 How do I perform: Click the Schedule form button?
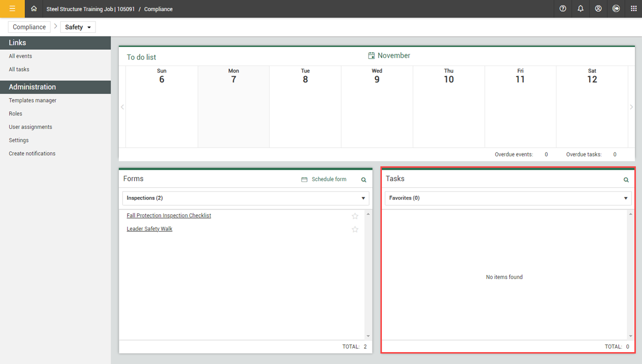[x=324, y=179]
